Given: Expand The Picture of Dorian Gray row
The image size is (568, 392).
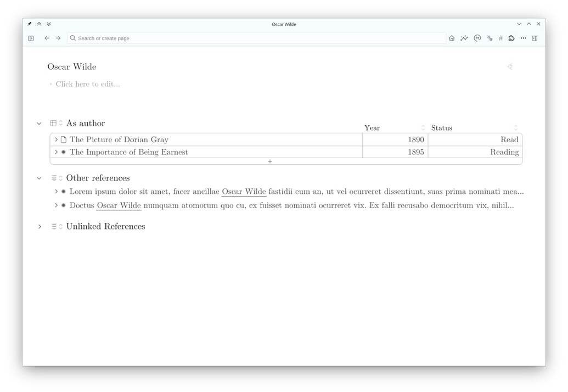Looking at the screenshot, I should (x=57, y=139).
